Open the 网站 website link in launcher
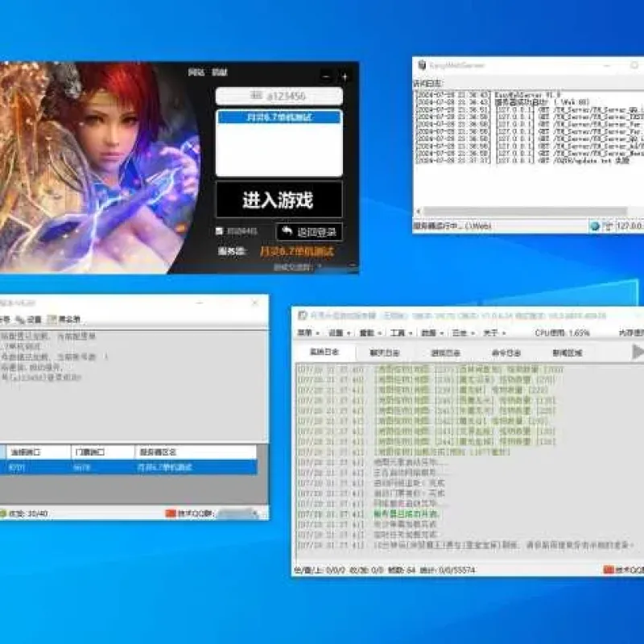 point(196,72)
